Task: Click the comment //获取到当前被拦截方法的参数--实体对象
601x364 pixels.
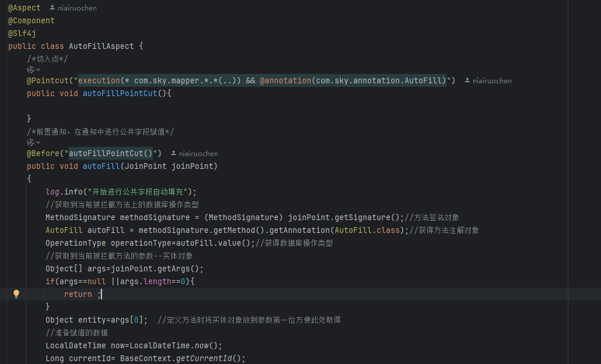Action: (x=119, y=256)
